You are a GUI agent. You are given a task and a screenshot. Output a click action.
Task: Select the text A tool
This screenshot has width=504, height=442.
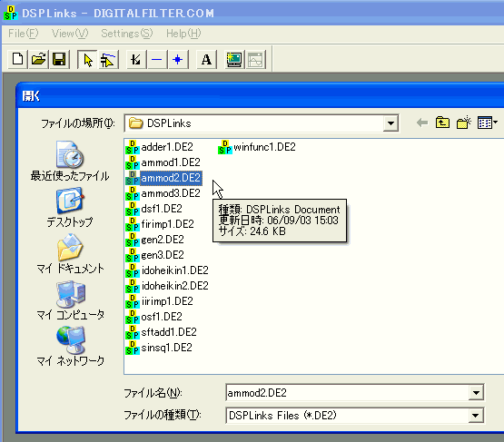click(x=206, y=59)
